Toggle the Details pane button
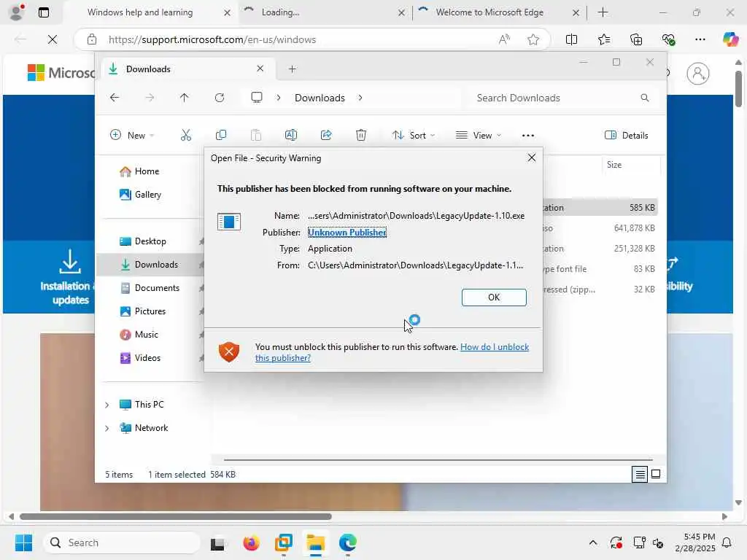The image size is (747, 560). [x=627, y=135]
